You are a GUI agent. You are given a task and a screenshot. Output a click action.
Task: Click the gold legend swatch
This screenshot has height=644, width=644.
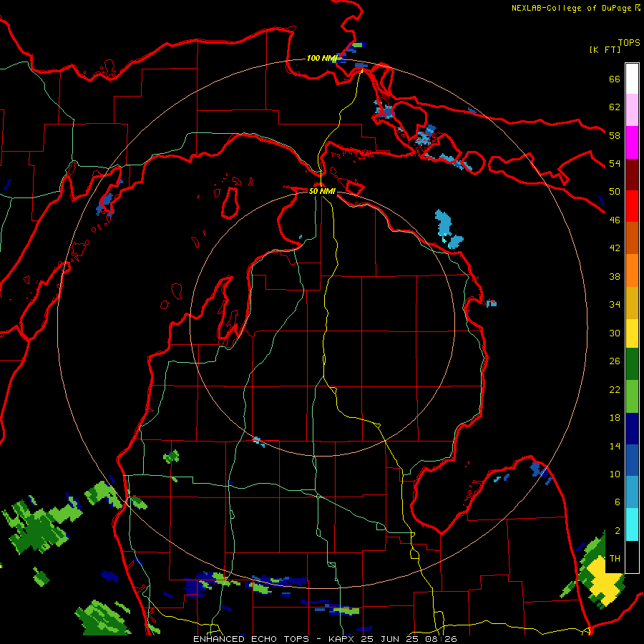click(x=632, y=303)
